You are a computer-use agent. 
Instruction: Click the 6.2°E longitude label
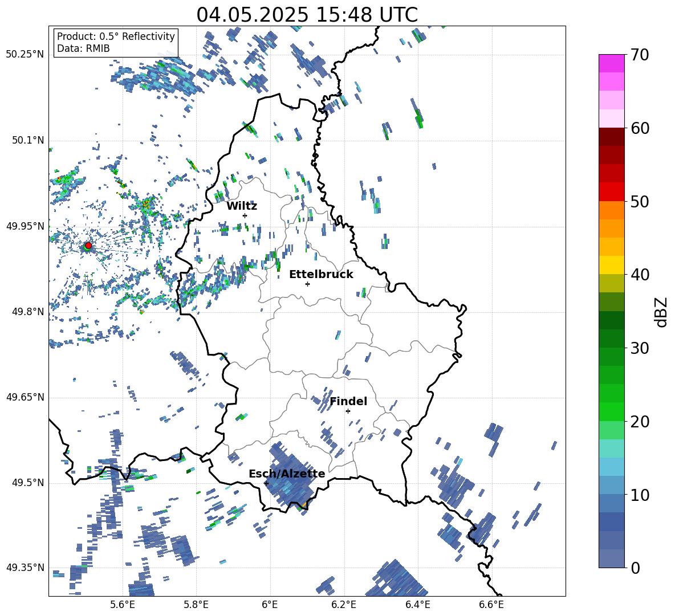pos(344,605)
